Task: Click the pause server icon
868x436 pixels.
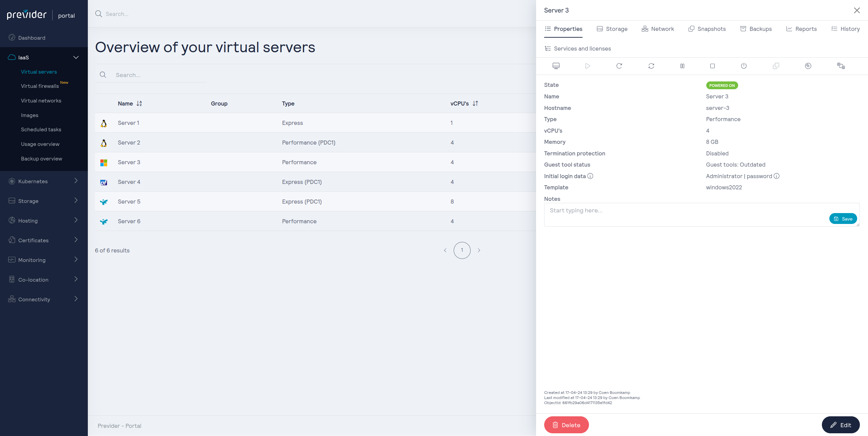Action: point(682,66)
